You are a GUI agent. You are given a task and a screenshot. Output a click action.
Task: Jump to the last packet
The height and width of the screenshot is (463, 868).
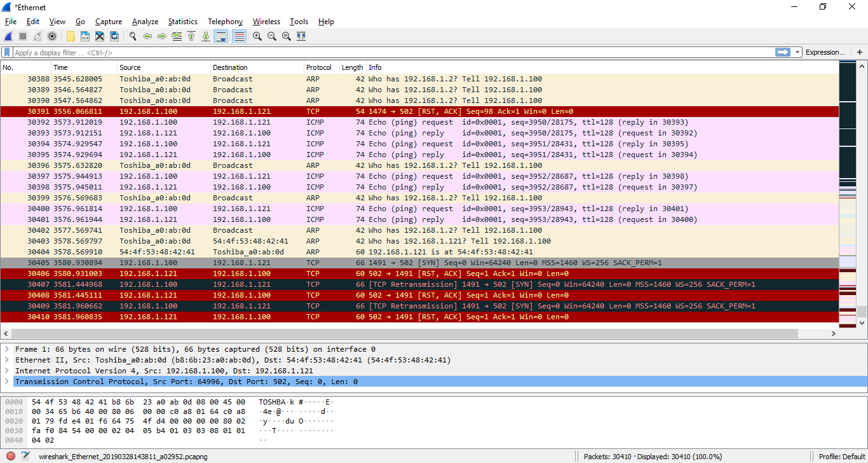206,36
